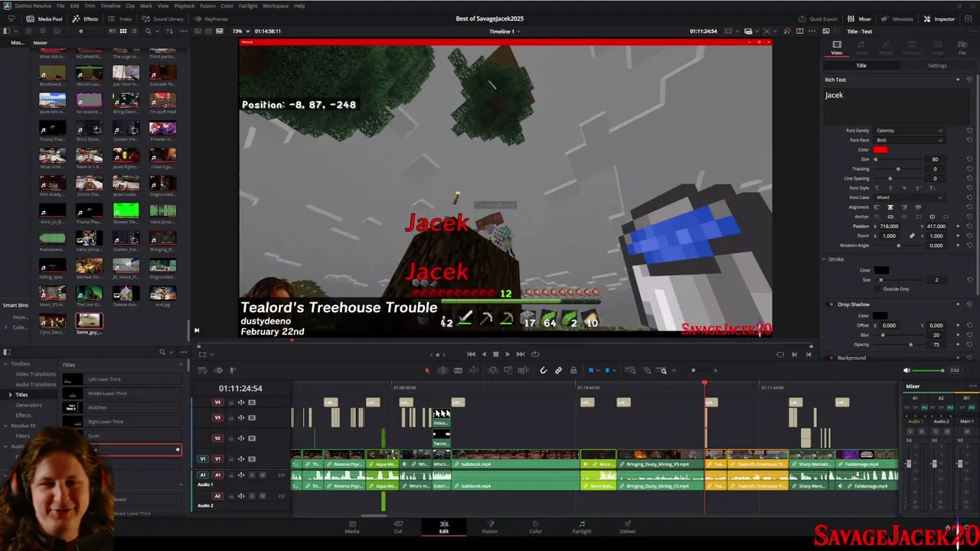This screenshot has height=551, width=980.
Task: Switch to the Cut page
Action: (398, 527)
